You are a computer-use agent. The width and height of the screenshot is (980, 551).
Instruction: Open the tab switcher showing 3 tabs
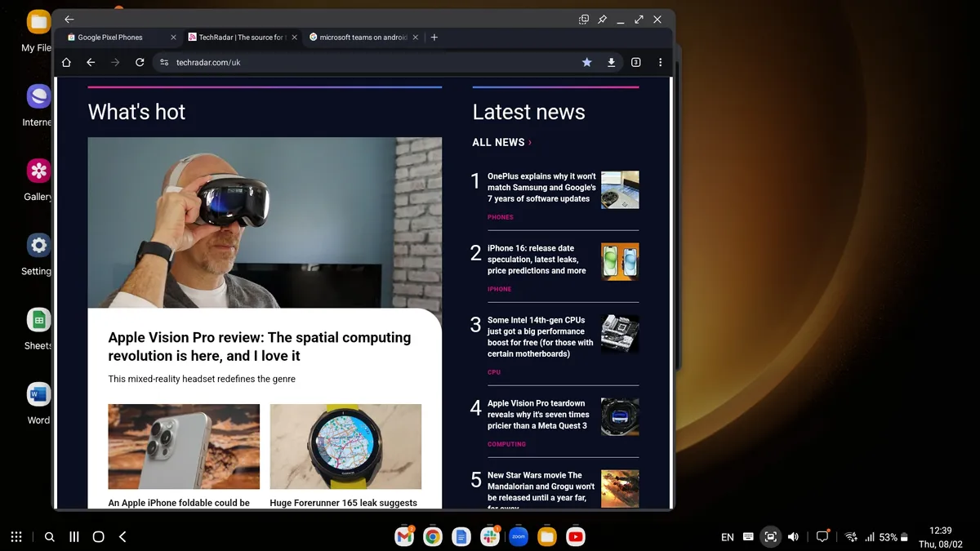click(636, 62)
